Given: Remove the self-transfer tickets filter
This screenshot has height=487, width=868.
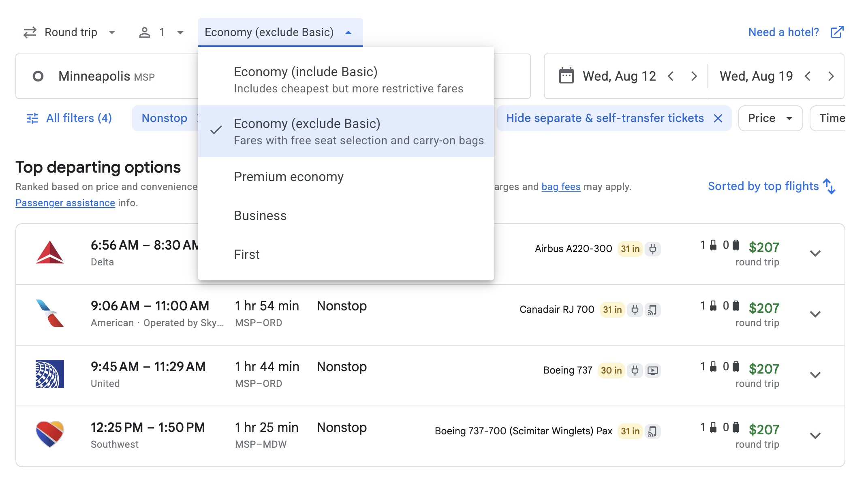Looking at the screenshot, I should [718, 118].
